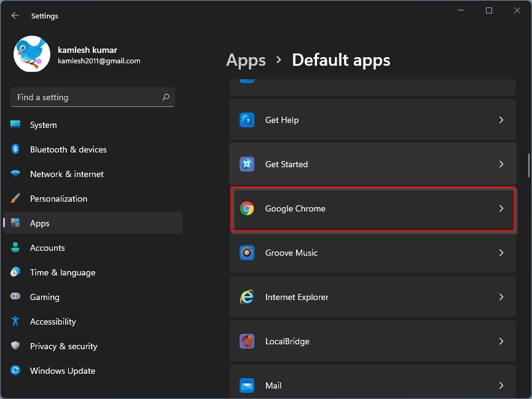Screen dimensions: 532x399
Task: Click the LocalBridge app icon
Action: (247, 341)
